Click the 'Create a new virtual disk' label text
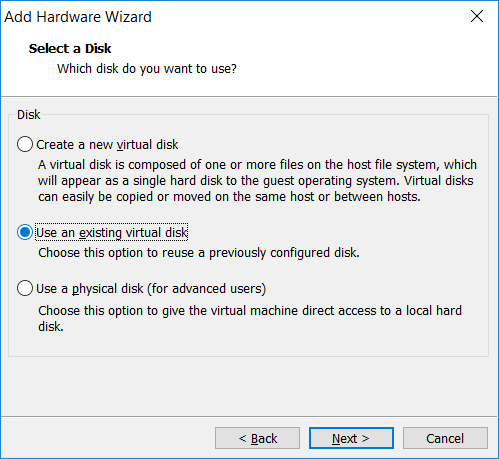This screenshot has width=499, height=459. click(107, 145)
